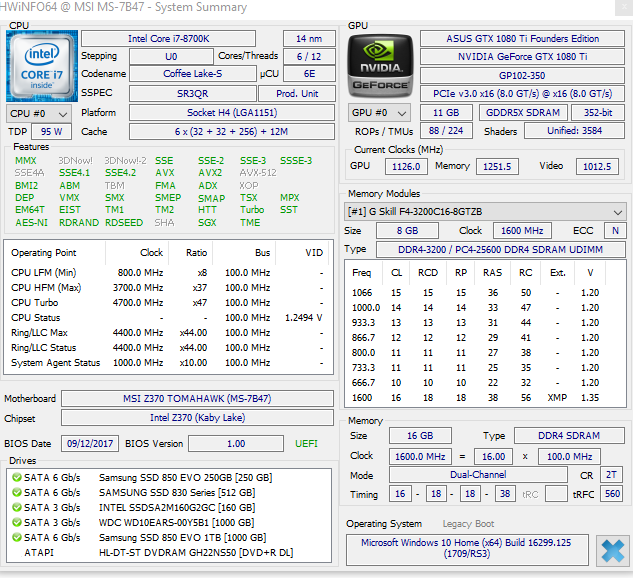This screenshot has width=633, height=578.
Task: Click the 14 nm process field
Action: click(309, 39)
